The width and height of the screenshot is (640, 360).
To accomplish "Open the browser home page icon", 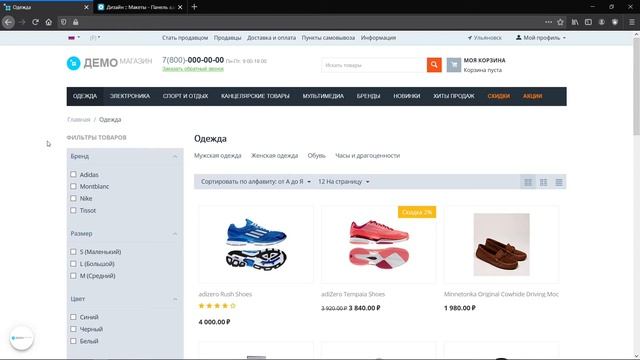I will point(49,22).
